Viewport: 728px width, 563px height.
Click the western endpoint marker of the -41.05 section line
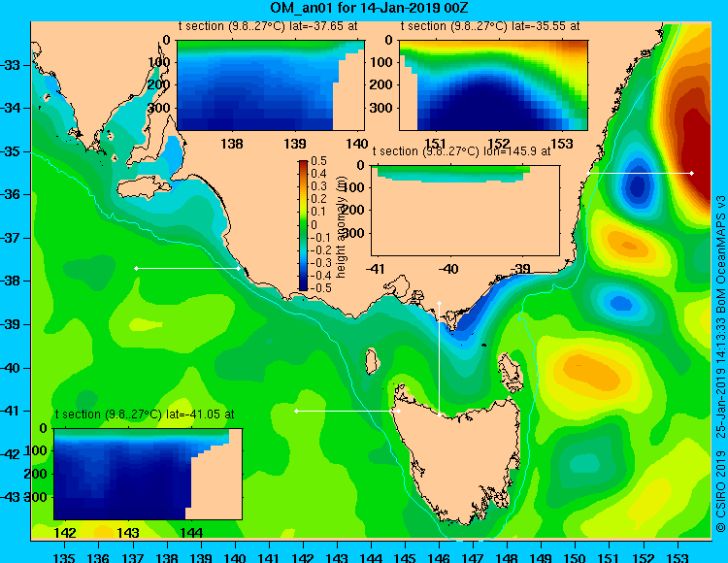[x=297, y=412]
